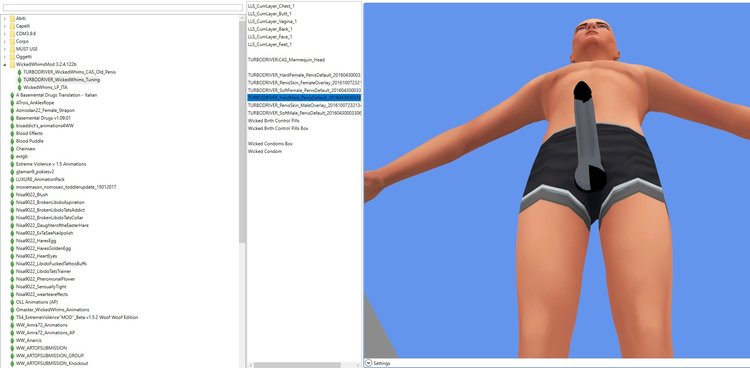Select TURBODRIVER_PenisSkin_MaleOverlay resource
Image resolution: width=750 pixels, height=368 pixels.
pos(304,105)
